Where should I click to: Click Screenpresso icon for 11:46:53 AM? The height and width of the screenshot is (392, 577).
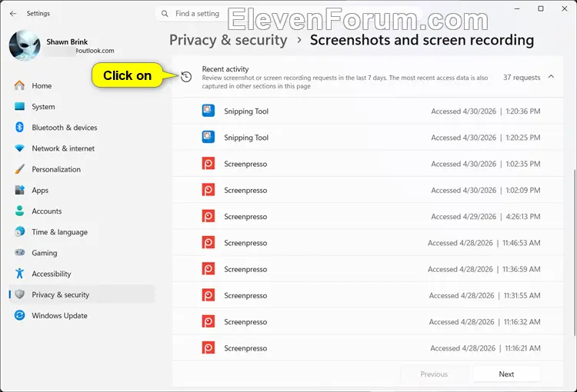pyautogui.click(x=208, y=243)
